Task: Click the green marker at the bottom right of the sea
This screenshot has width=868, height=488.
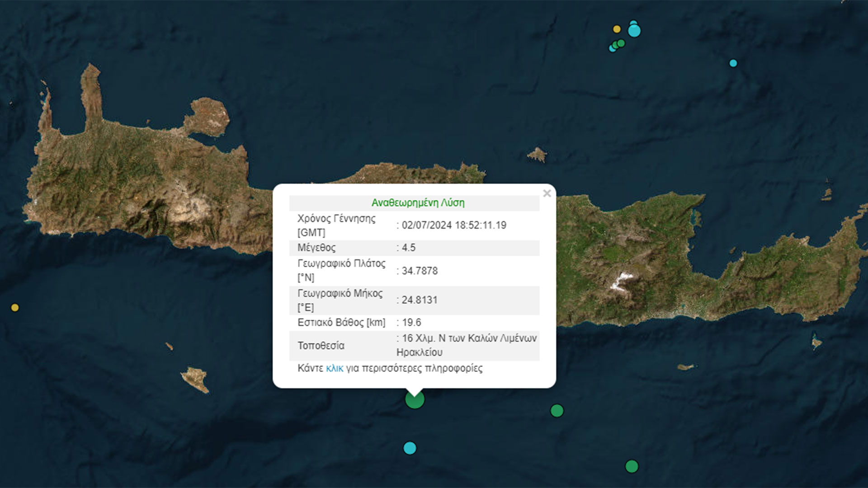Action: pos(632,466)
